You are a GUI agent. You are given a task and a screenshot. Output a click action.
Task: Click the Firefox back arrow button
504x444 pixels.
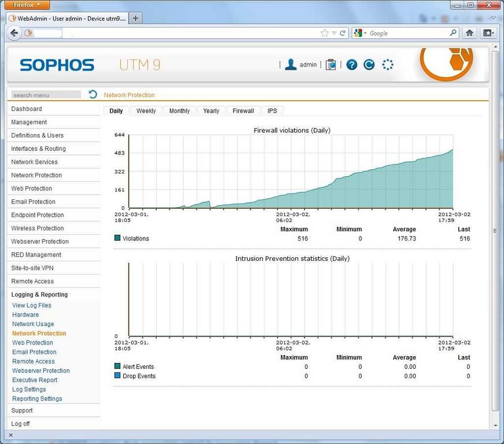(x=14, y=33)
